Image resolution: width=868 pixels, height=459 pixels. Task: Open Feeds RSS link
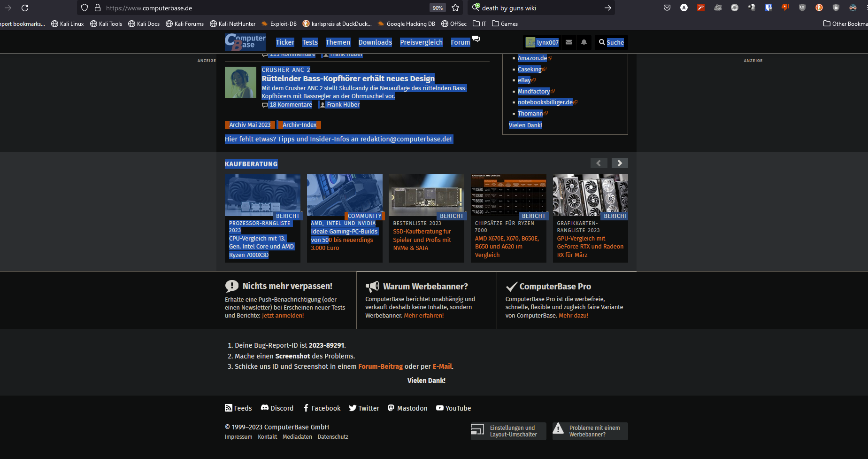tap(238, 408)
